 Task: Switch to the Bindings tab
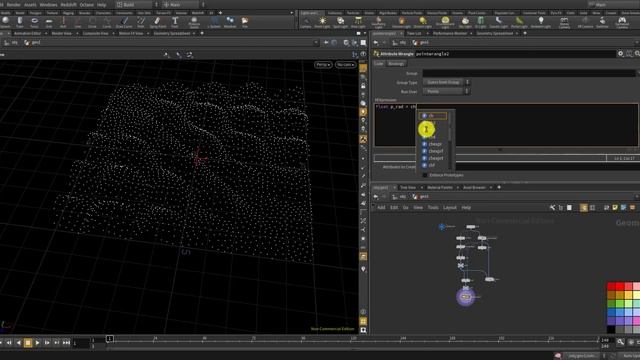pyautogui.click(x=396, y=64)
